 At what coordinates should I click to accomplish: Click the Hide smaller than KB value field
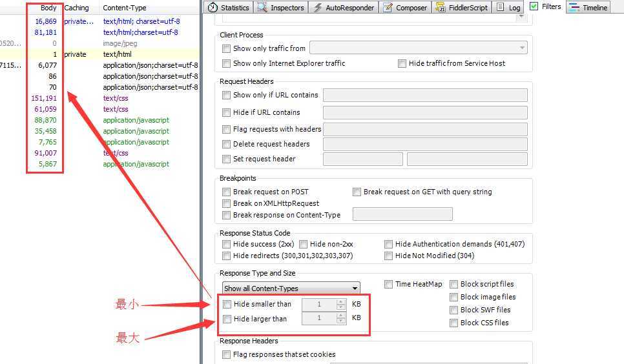coord(319,305)
